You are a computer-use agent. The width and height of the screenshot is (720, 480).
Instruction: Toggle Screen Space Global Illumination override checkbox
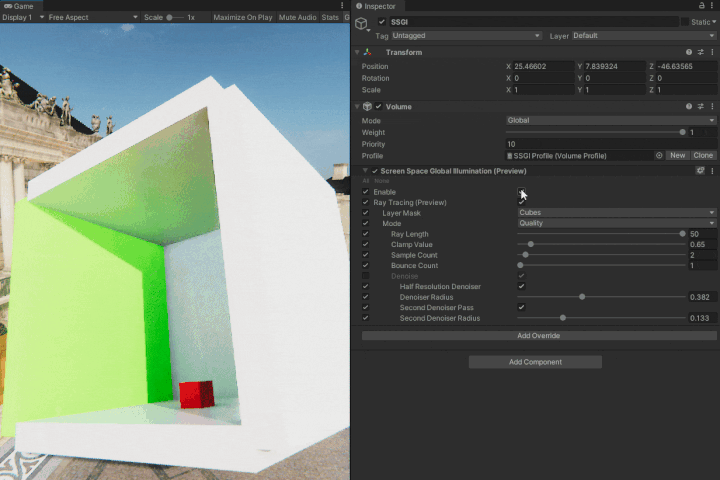coord(375,171)
